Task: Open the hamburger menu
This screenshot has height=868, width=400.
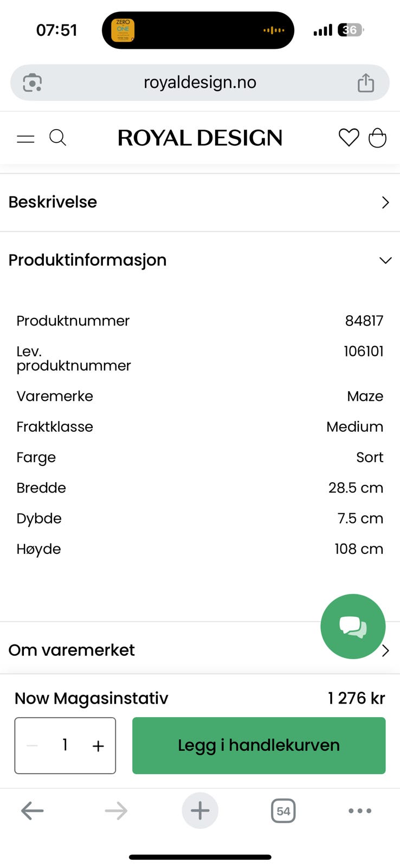Action: [x=25, y=138]
